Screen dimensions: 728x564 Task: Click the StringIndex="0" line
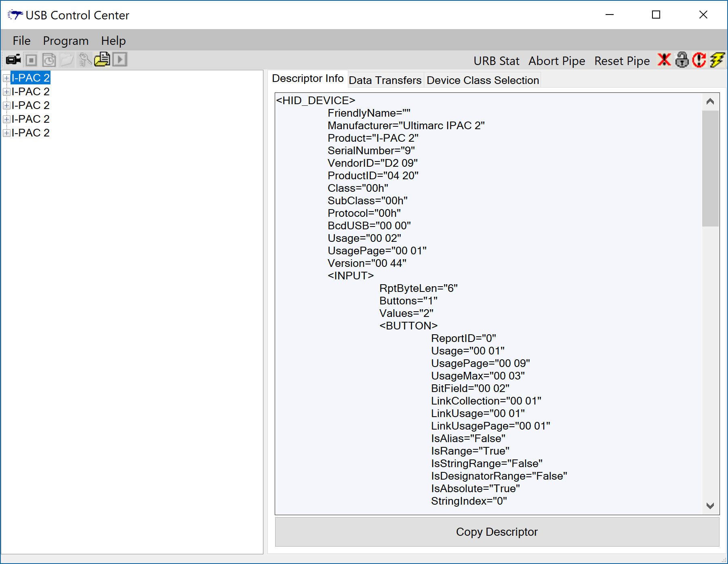(x=469, y=501)
